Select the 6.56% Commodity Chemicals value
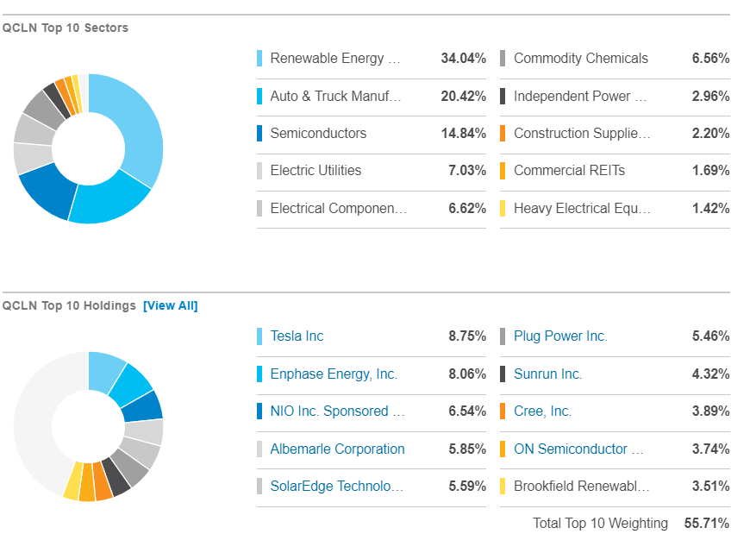Screen dimensions: 756x534 tap(710, 58)
